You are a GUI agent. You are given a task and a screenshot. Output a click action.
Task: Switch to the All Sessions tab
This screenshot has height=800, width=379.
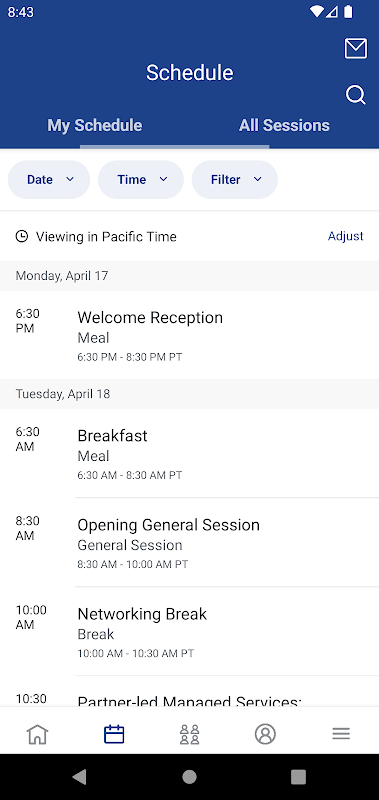(284, 126)
